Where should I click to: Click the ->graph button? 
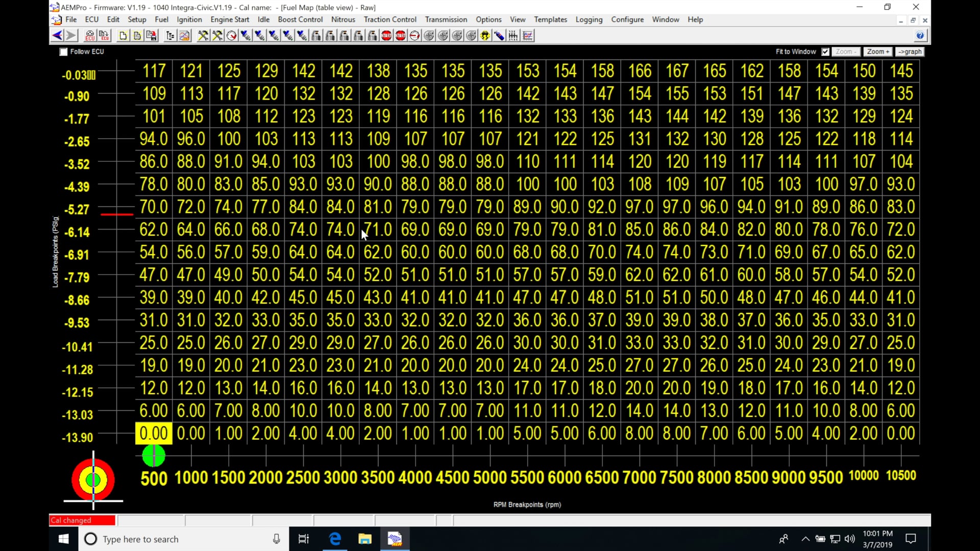910,52
